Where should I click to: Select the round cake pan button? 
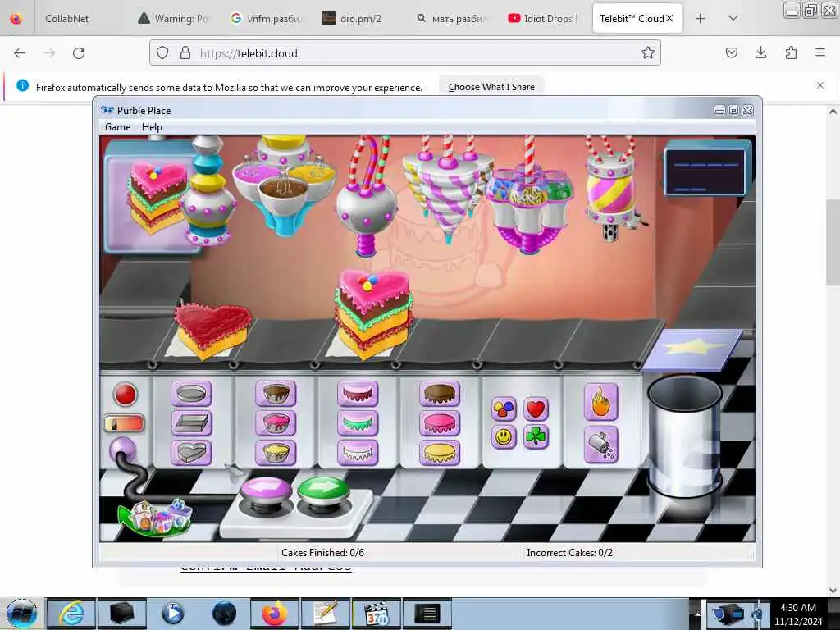pos(190,394)
